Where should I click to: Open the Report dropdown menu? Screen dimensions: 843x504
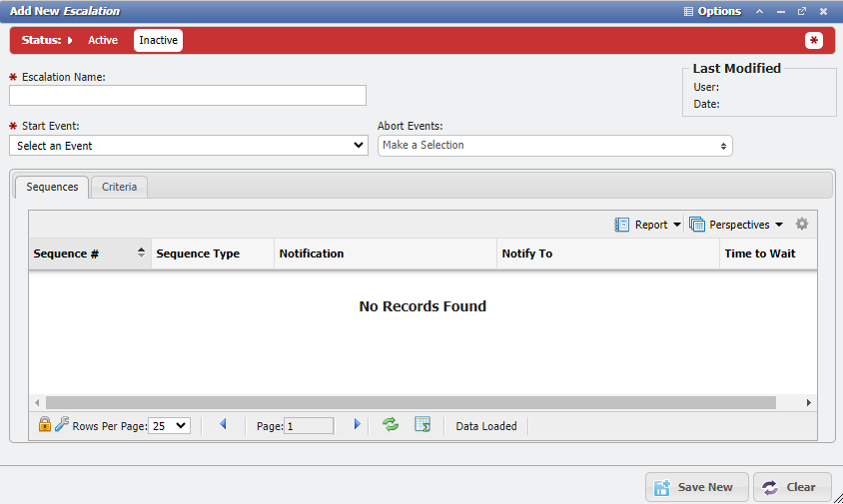pyautogui.click(x=648, y=225)
